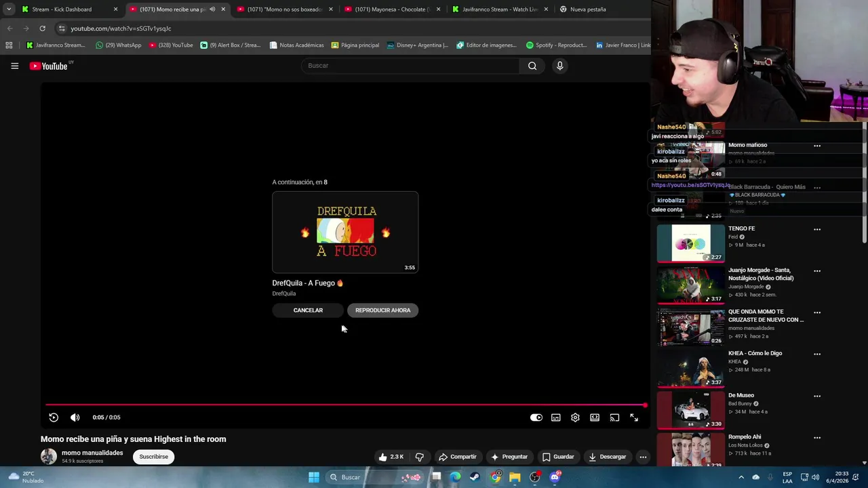Show hidden system tray icons
This screenshot has width=868, height=488.
741,477
